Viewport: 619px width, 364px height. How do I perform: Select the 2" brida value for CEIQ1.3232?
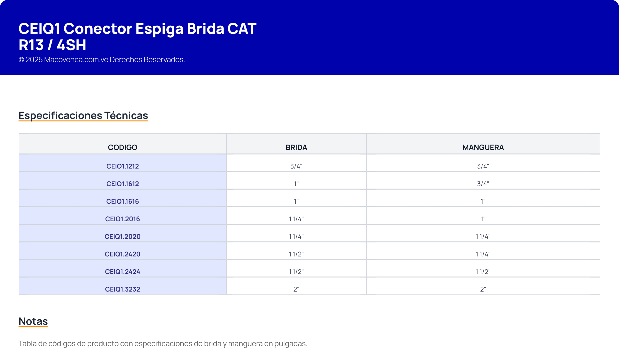click(296, 289)
